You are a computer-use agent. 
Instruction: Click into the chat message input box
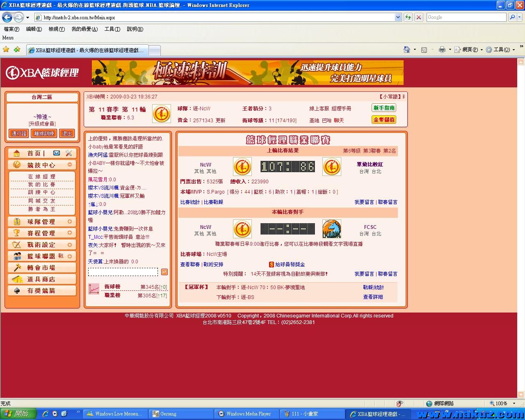[x=123, y=272]
